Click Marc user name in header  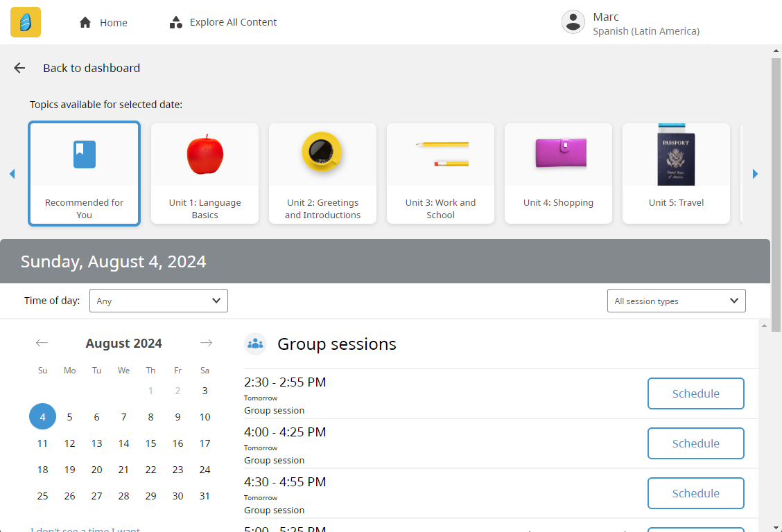tap(605, 17)
